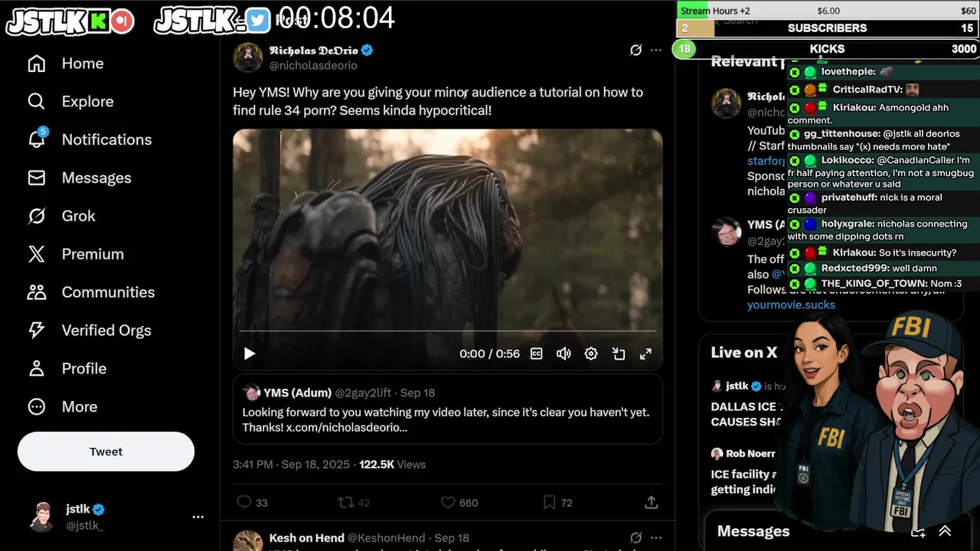The height and width of the screenshot is (551, 980).
Task: Open more options on Nicholas DeOrio tweet
Action: 656,51
